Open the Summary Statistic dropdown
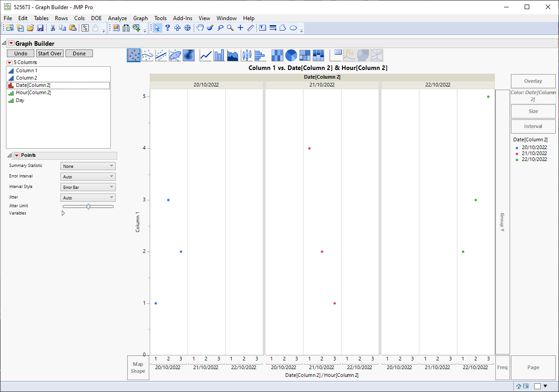This screenshot has height=392, width=559. tap(88, 166)
